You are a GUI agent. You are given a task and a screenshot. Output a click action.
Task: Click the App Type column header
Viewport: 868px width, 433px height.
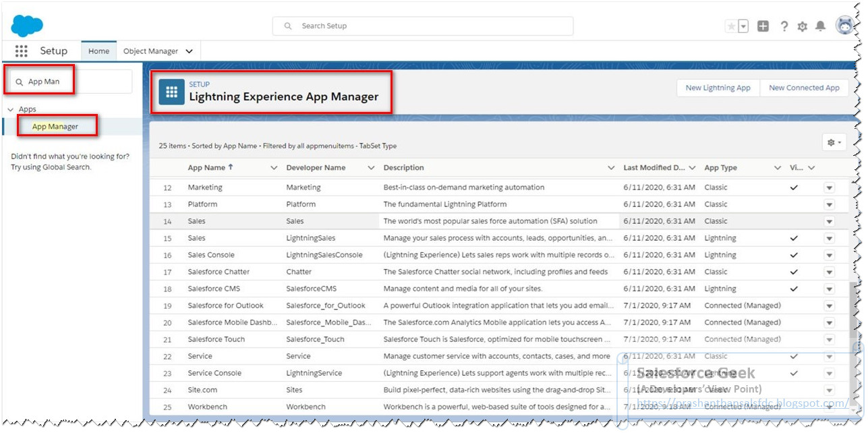[x=720, y=167]
